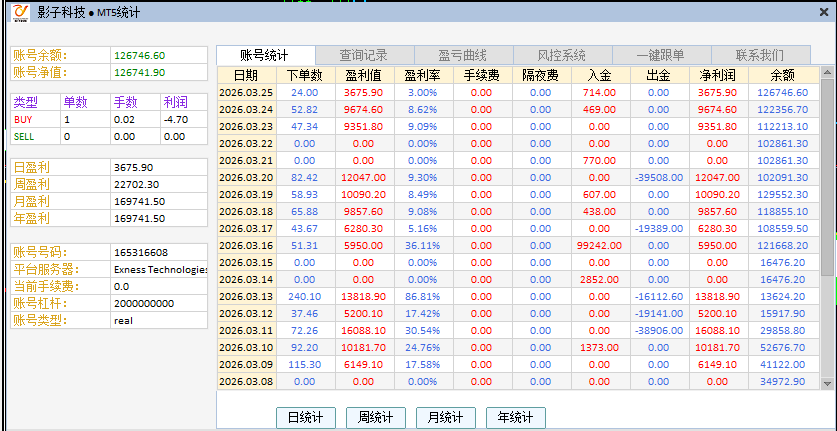Click the 入金 column header
Screen dimensions: 837x431
[x=601, y=75]
